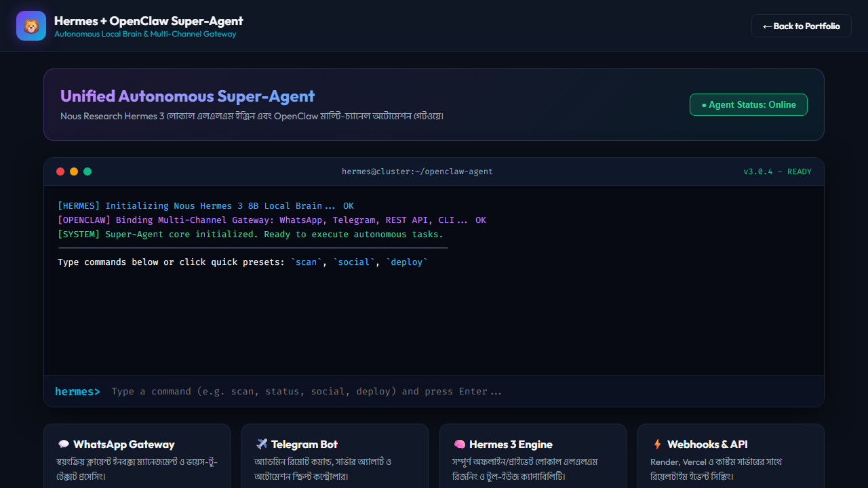This screenshot has height=488, width=868.
Task: Open the Back to Portfolio link
Action: click(802, 26)
